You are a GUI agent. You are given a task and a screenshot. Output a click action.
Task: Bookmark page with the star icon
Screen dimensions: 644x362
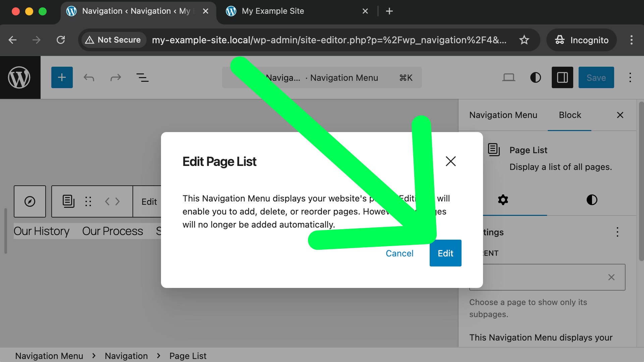pos(524,40)
